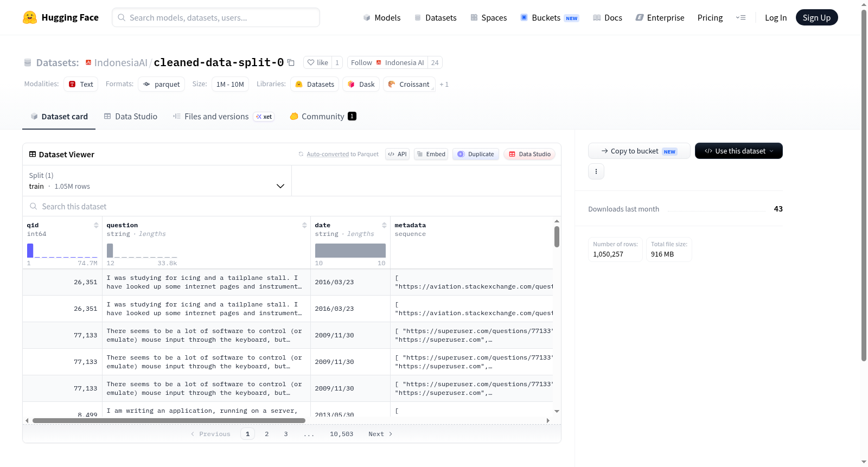868x467 pixels.
Task: Select the parquet format tag
Action: click(x=162, y=84)
